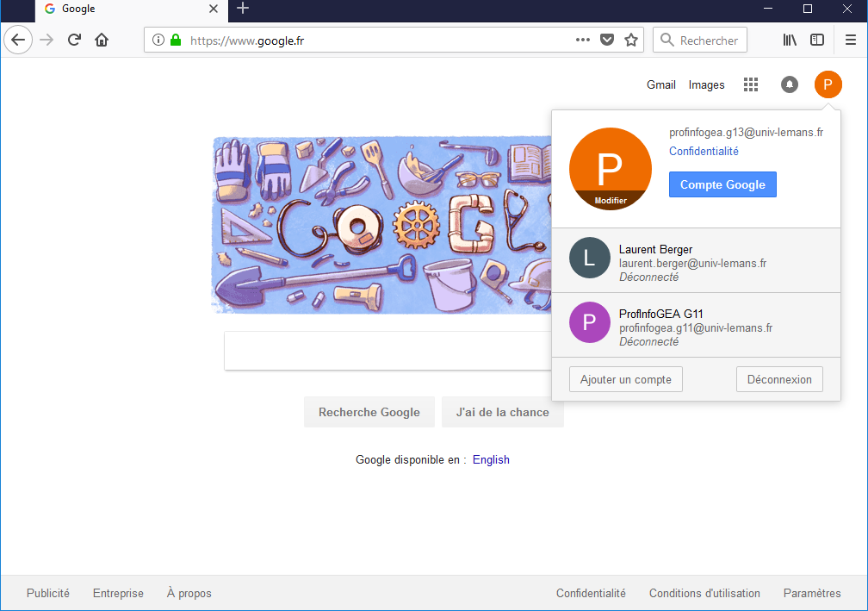Open the Entreprise footer link

pyautogui.click(x=118, y=593)
